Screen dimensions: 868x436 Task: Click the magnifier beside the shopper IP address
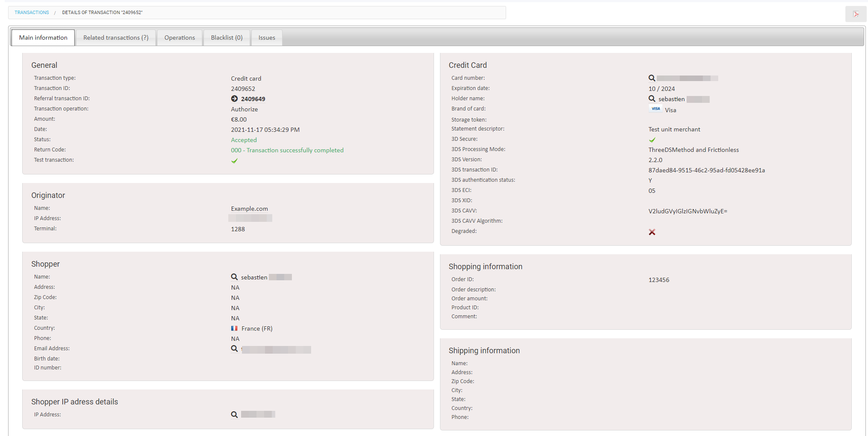pyautogui.click(x=234, y=414)
